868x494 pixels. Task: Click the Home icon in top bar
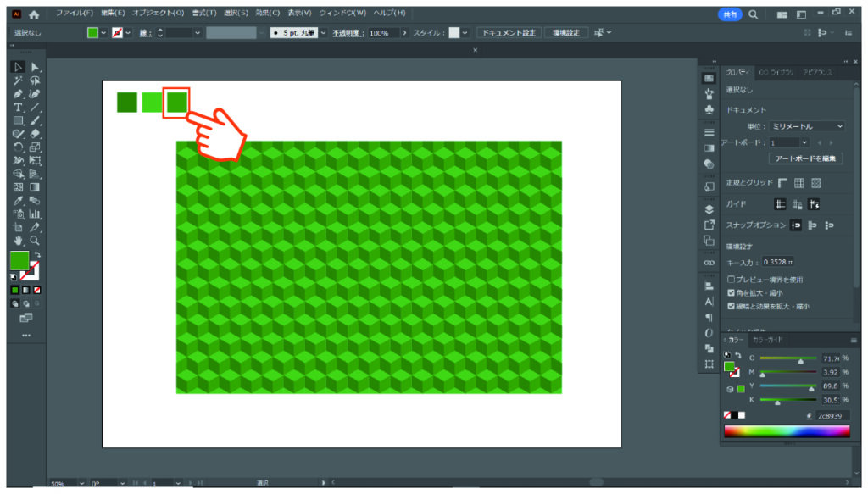click(34, 14)
